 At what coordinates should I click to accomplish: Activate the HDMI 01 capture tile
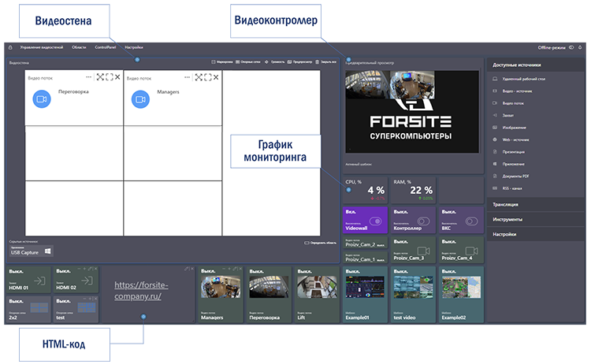pyautogui.click(x=28, y=280)
